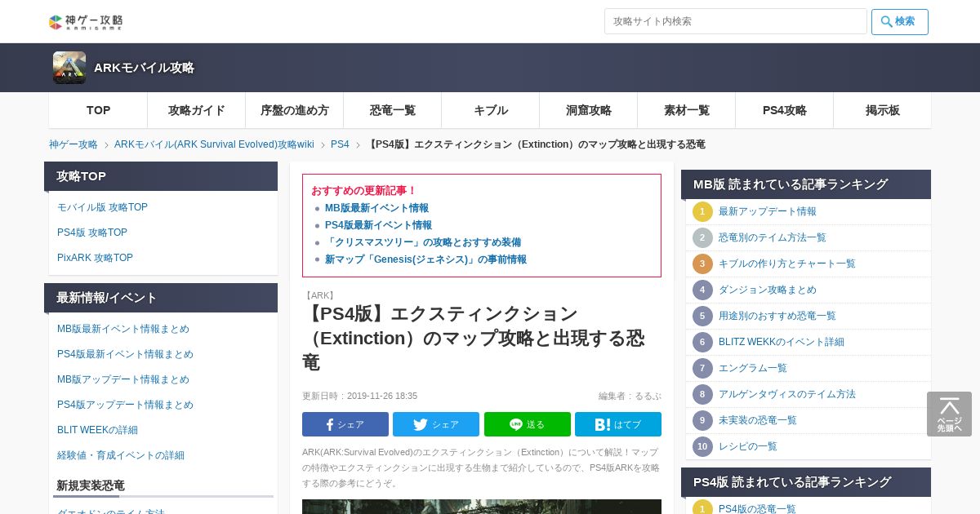Click the PS4 breadcrumb link
The height and width of the screenshot is (514, 980).
340,144
